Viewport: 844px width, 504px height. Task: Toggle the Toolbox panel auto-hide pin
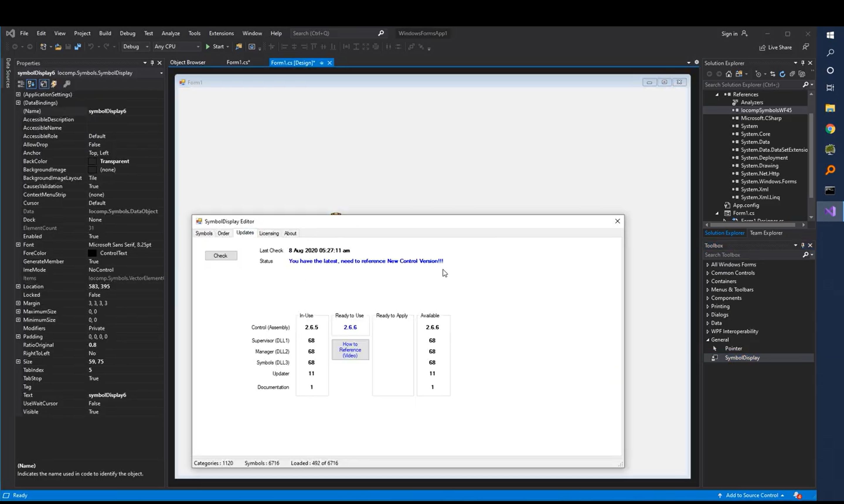point(803,245)
